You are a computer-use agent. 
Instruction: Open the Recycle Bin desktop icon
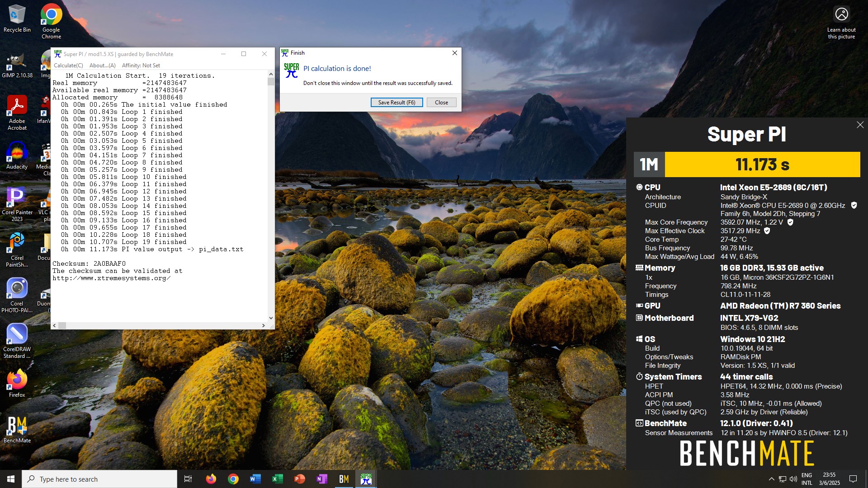coord(17,19)
